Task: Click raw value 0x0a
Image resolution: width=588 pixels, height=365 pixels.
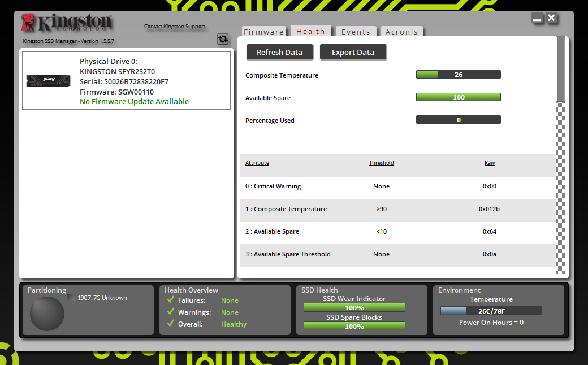Action: pyautogui.click(x=490, y=254)
